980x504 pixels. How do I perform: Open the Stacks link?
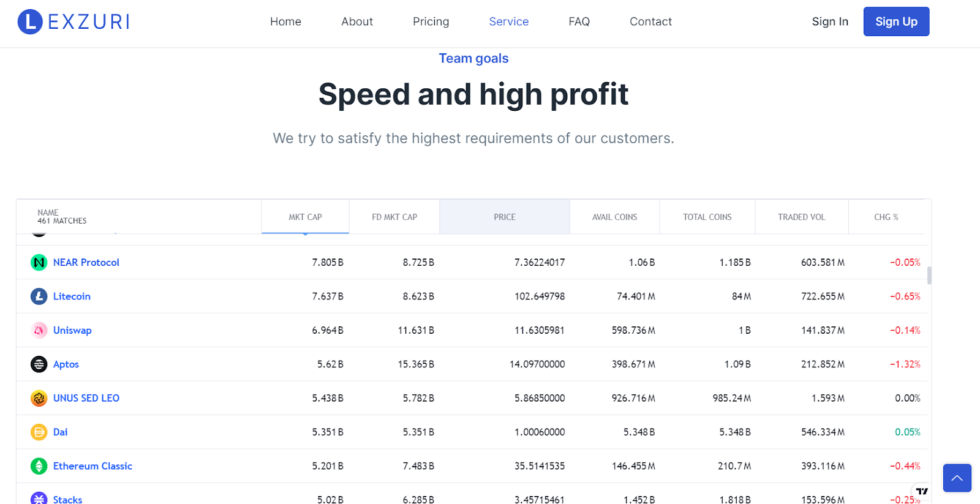(x=67, y=500)
